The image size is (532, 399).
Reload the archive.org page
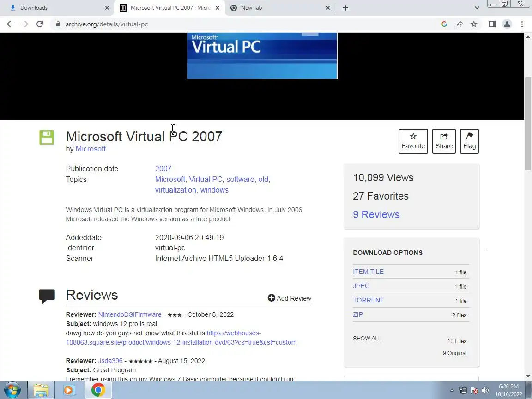40,24
